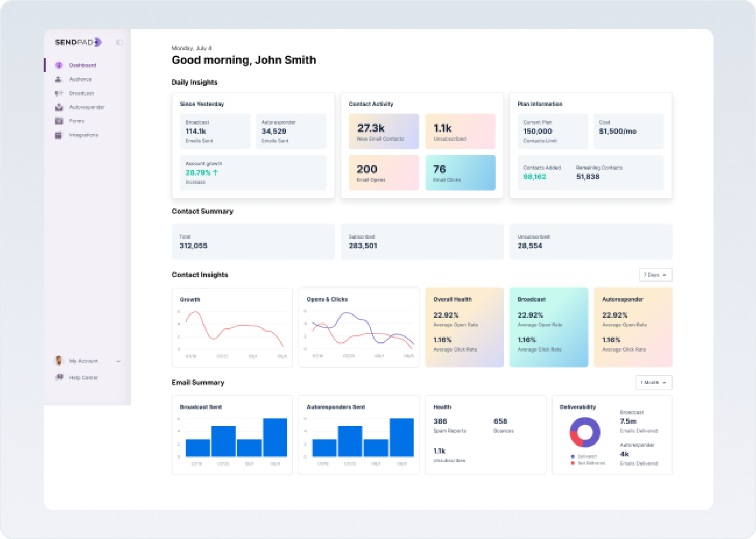The height and width of the screenshot is (539, 756).
Task: Click the Autoresponder open rate card
Action: (633, 327)
